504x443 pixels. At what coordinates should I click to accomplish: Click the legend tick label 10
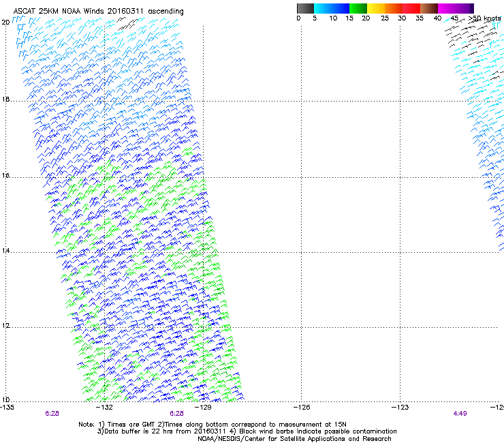(x=333, y=18)
